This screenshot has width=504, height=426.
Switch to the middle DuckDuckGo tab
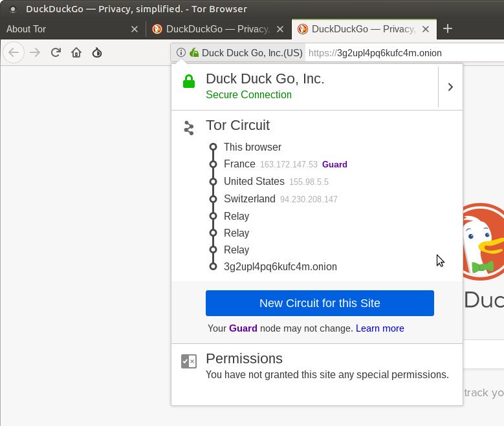point(219,29)
